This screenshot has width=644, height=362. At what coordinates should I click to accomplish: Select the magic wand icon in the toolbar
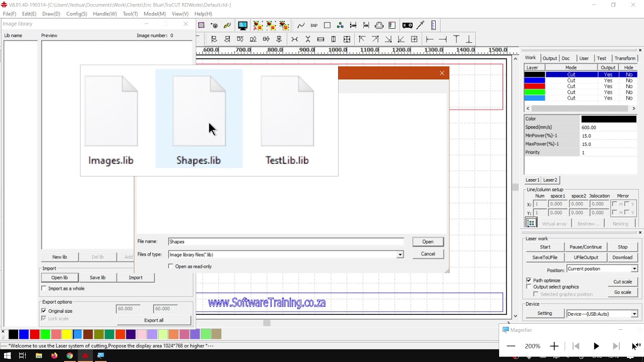[x=420, y=25]
